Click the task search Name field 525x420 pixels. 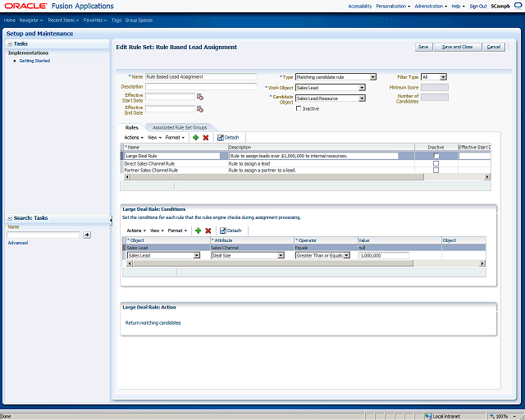coord(43,235)
